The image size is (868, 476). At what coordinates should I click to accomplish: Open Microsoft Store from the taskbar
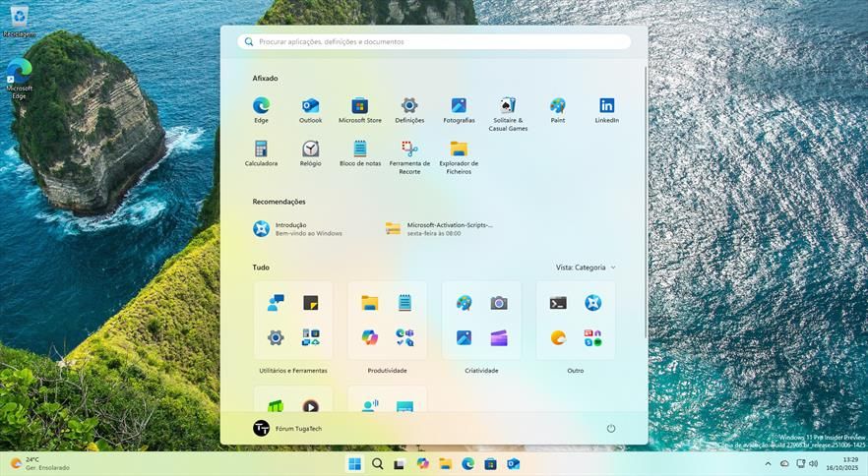coord(490,464)
